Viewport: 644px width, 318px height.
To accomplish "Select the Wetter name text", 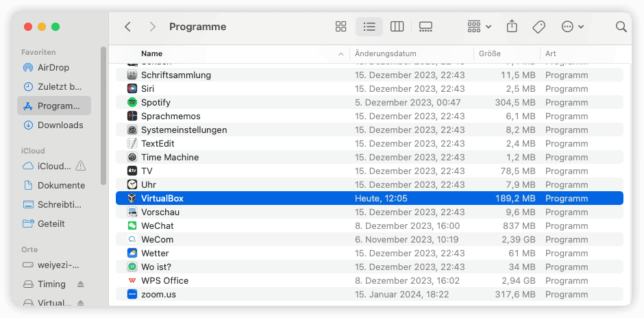I will [155, 253].
